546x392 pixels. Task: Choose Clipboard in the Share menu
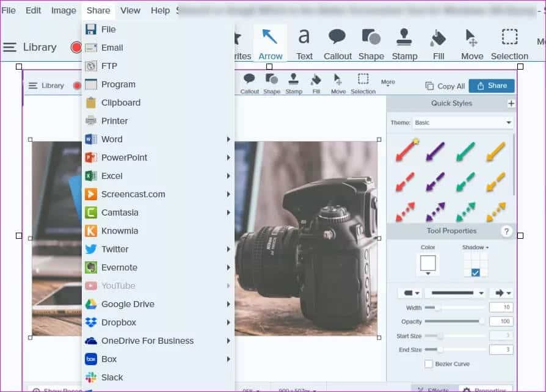tap(158, 103)
